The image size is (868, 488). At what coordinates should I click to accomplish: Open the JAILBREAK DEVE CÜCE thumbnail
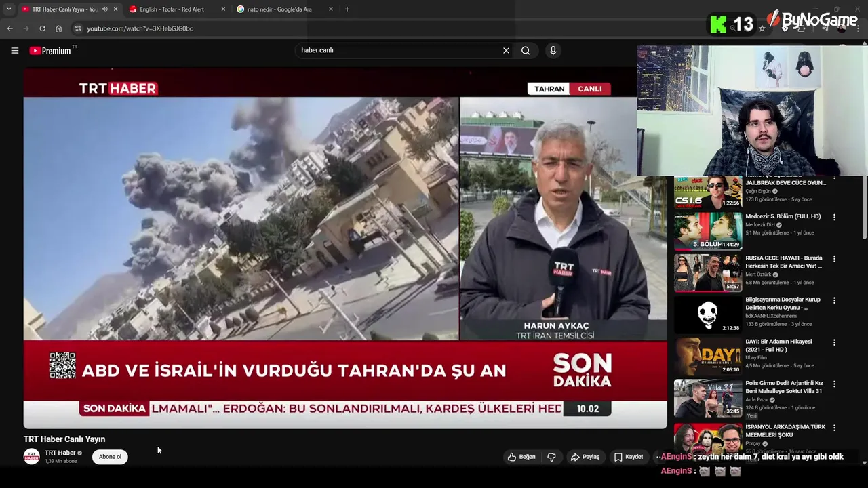(x=708, y=192)
